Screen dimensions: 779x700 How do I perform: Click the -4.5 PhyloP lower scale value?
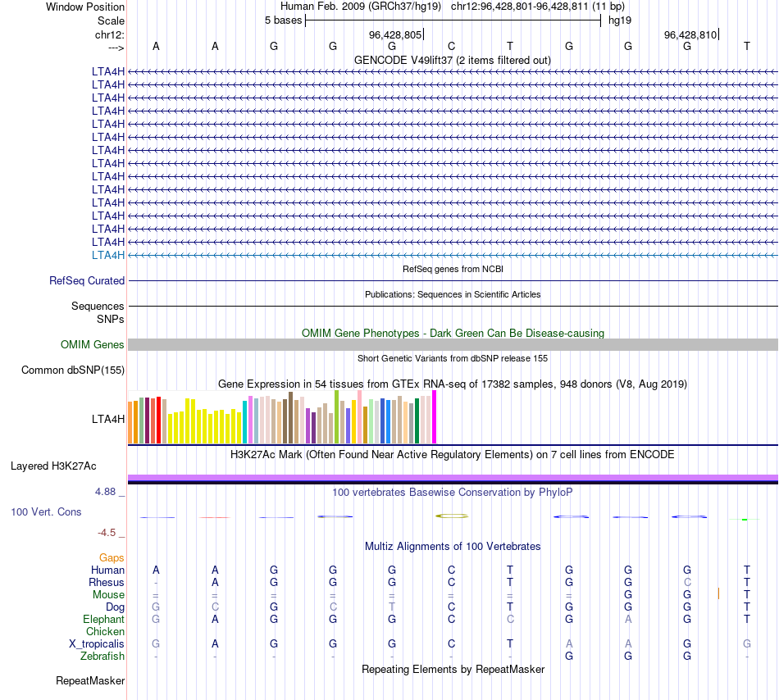click(x=107, y=533)
